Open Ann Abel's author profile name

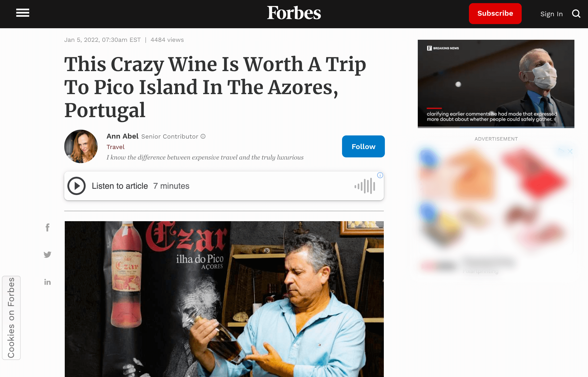tap(122, 136)
